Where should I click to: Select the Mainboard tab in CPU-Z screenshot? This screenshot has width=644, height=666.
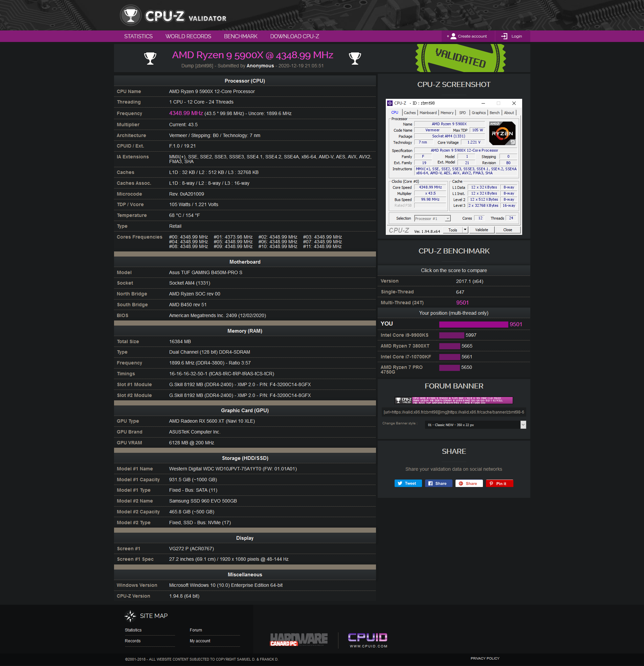428,113
